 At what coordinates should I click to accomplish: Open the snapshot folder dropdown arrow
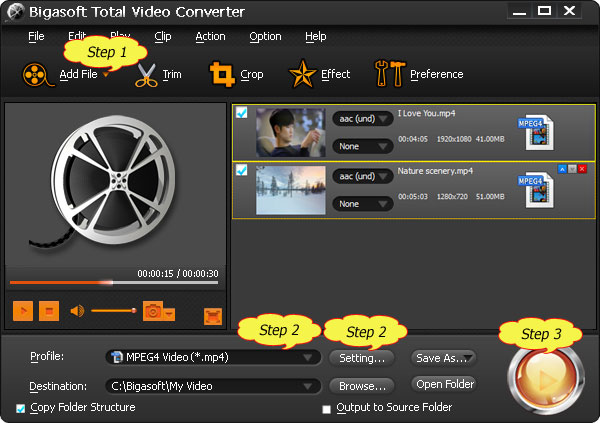coord(169,314)
